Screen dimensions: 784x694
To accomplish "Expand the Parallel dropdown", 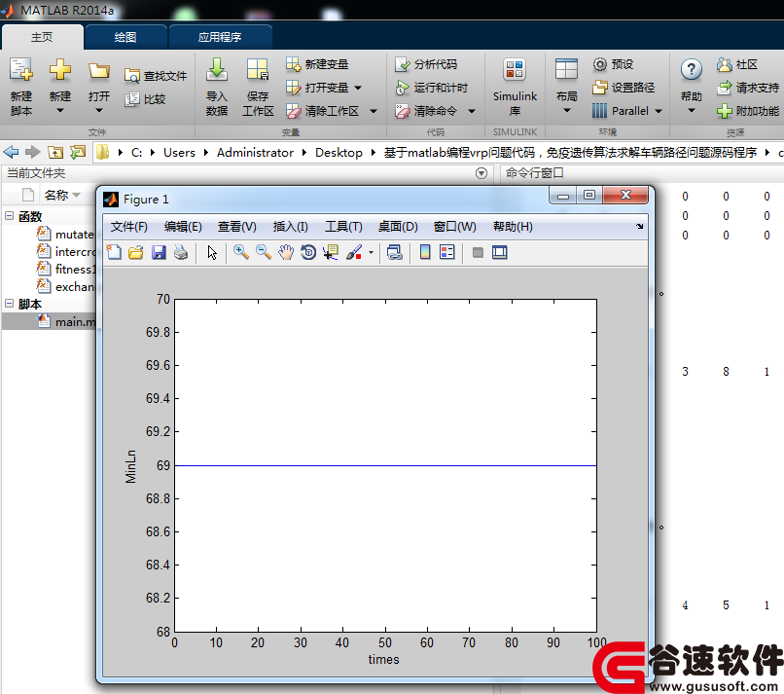I will point(659,111).
